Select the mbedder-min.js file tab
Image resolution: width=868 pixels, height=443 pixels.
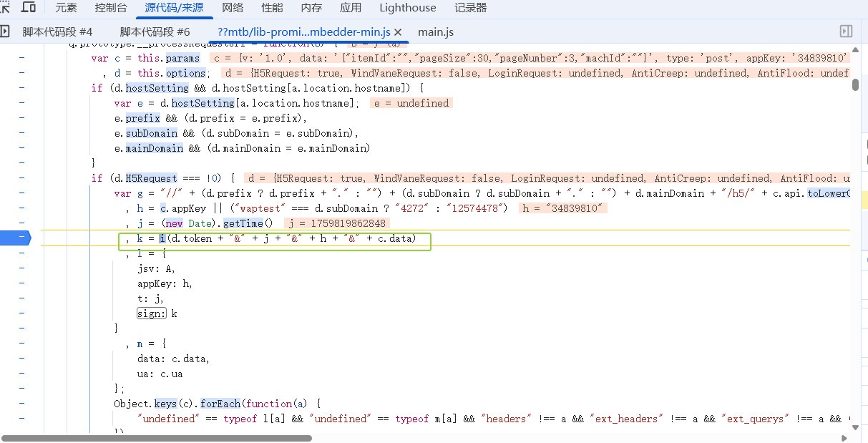tap(303, 32)
